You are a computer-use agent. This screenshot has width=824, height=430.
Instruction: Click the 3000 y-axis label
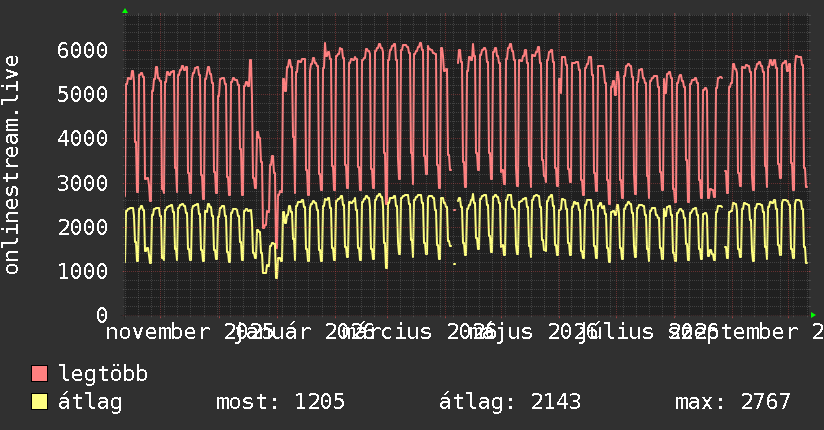pyautogui.click(x=83, y=183)
